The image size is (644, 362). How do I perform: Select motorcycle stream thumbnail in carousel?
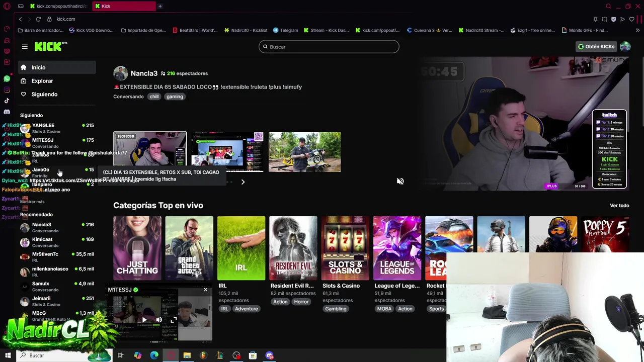(x=304, y=152)
